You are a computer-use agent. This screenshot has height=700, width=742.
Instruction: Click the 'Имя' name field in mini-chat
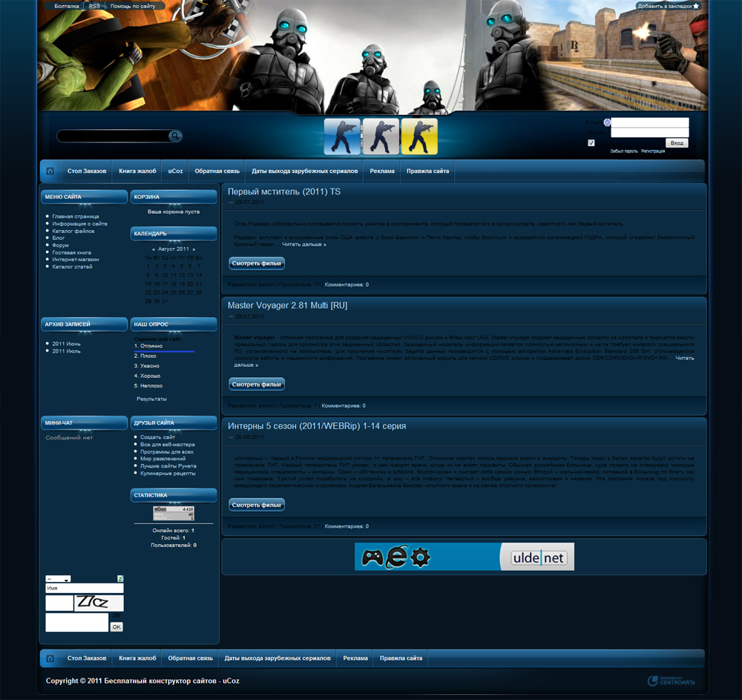coord(84,588)
